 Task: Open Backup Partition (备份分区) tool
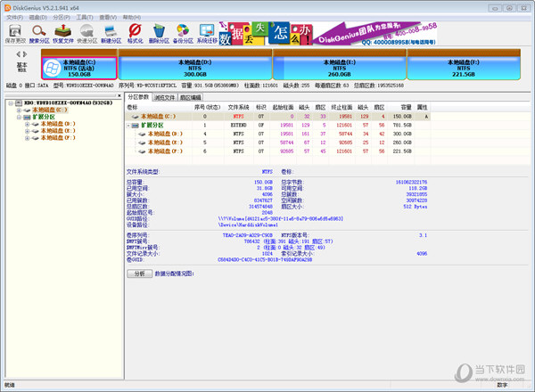click(183, 34)
